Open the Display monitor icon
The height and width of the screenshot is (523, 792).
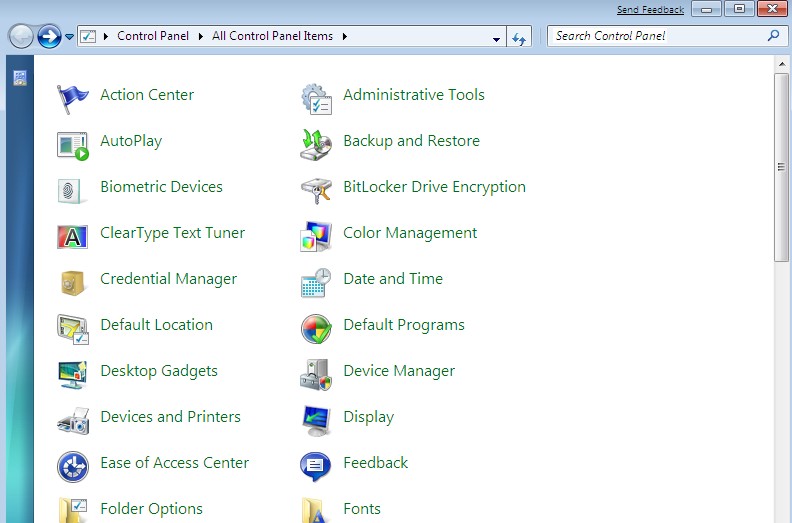(x=316, y=421)
